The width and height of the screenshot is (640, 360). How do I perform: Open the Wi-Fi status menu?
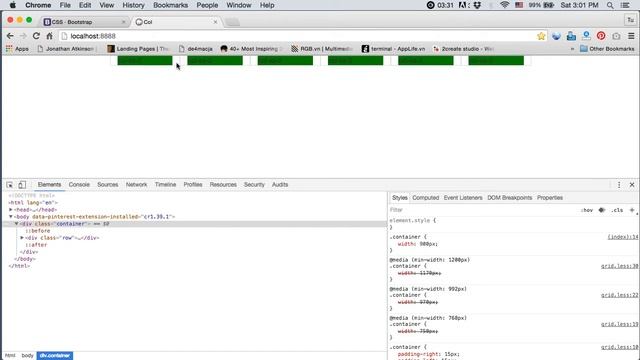point(504,5)
